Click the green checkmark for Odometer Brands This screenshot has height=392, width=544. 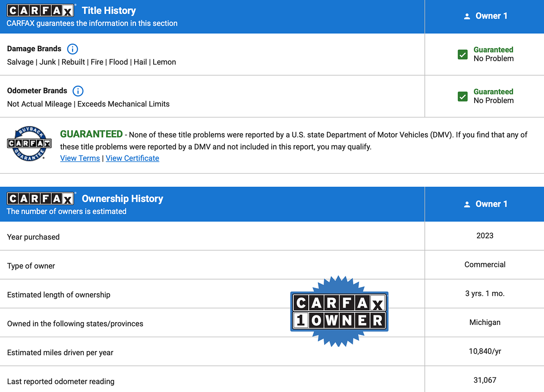click(x=462, y=97)
